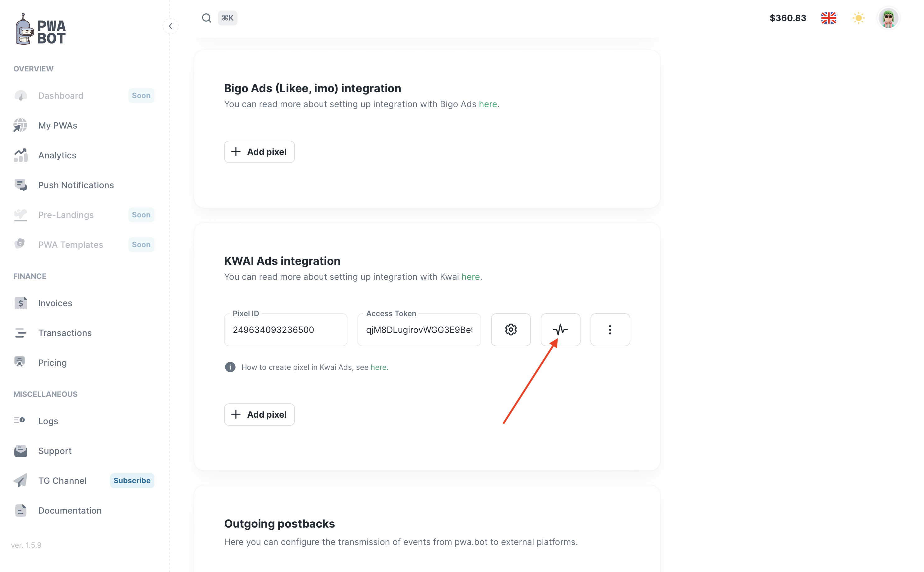The width and height of the screenshot is (924, 572).
Task: Add pixel under Bigo Ads integration
Action: tap(259, 152)
